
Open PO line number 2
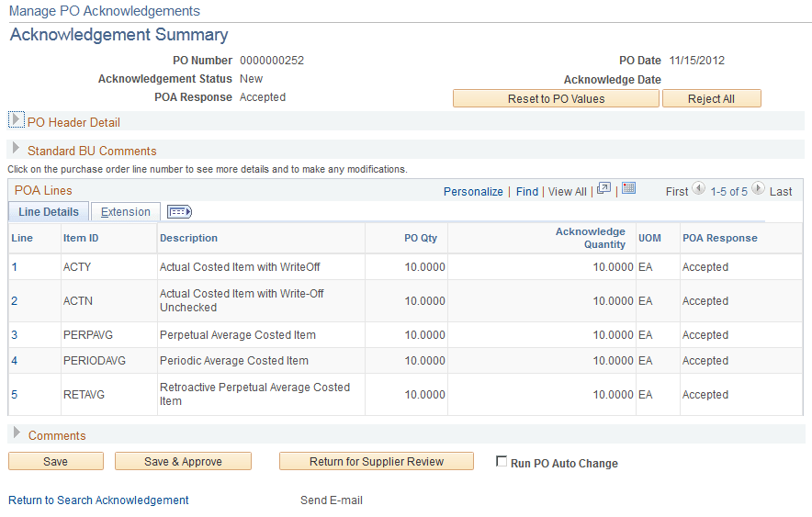(x=15, y=301)
